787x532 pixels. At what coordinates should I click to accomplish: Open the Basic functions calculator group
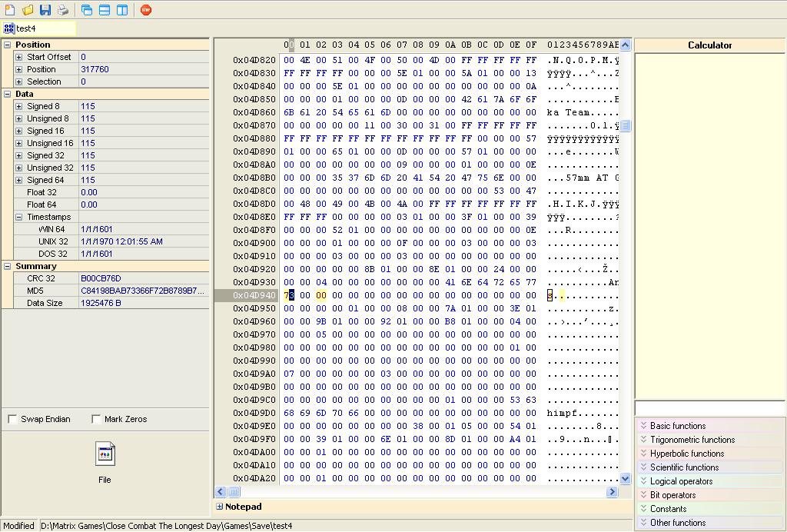pyautogui.click(x=709, y=426)
